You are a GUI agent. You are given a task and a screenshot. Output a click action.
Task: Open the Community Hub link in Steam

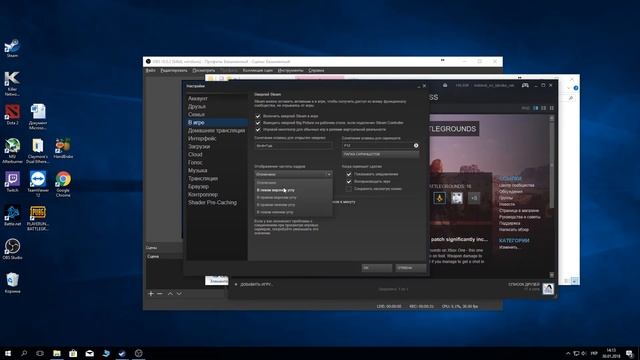(516, 185)
